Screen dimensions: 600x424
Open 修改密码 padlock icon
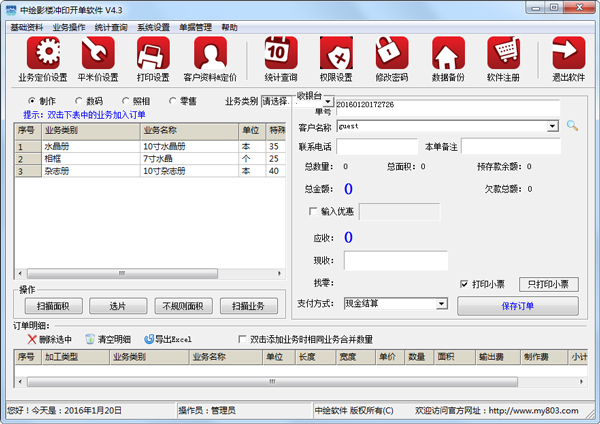click(391, 53)
